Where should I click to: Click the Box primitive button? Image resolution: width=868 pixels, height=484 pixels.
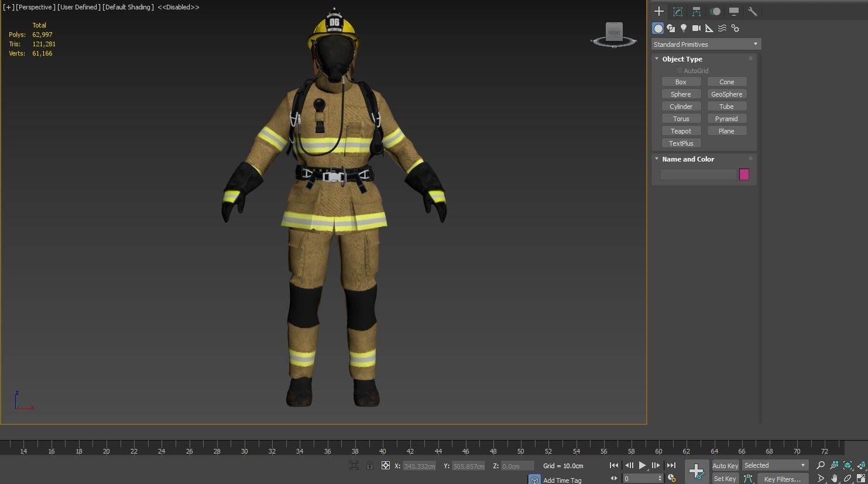pos(681,82)
